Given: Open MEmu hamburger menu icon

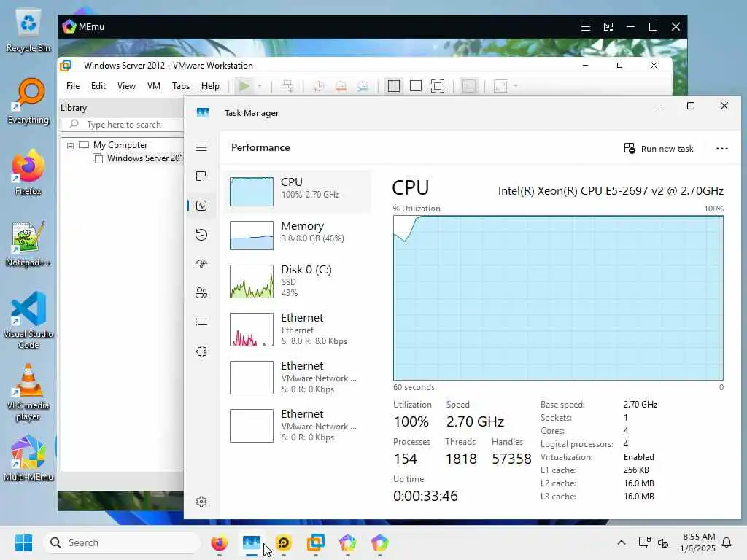Looking at the screenshot, I should tap(586, 27).
